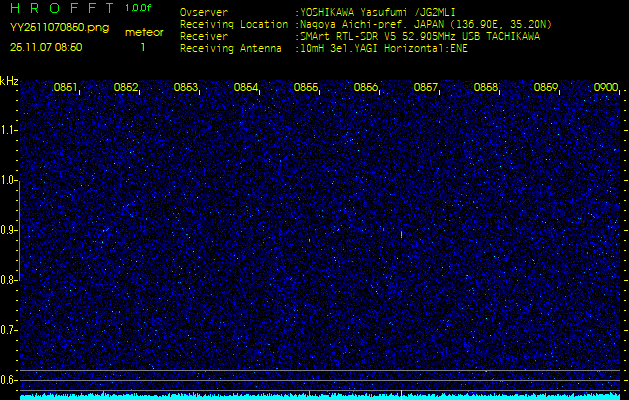Click the 0859 time tick label
Screen dimensions: 629x400
pos(546,88)
